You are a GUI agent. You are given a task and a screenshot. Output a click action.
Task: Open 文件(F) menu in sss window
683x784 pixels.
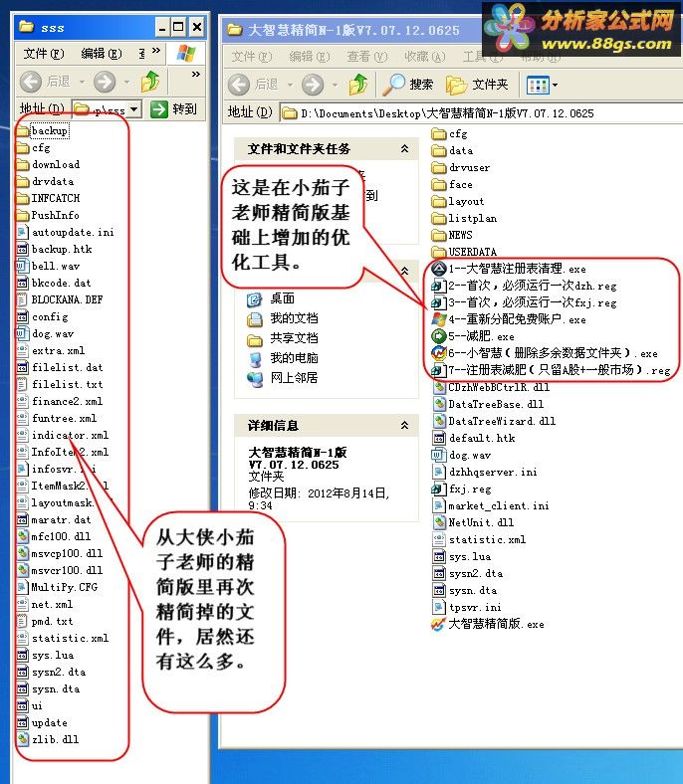click(x=44, y=54)
